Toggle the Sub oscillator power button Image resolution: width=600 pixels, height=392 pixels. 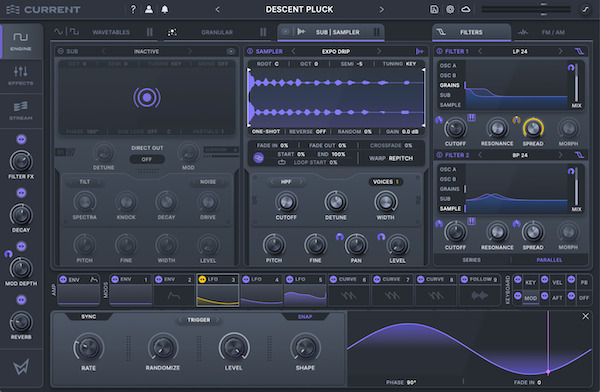pyautogui.click(x=60, y=51)
